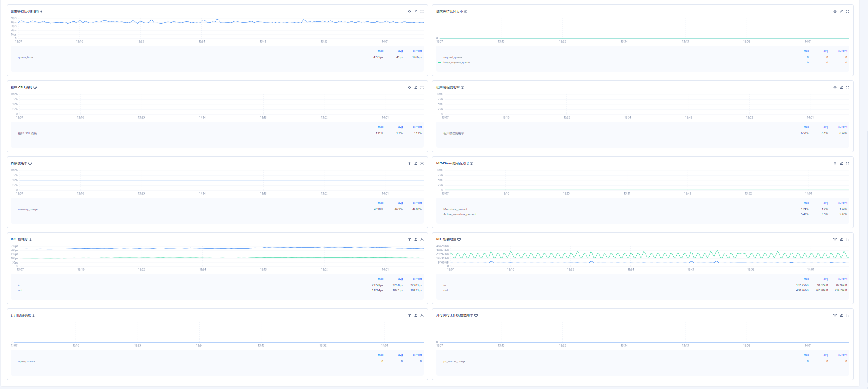Click the help icon next to 内存使用率 title
The width and height of the screenshot is (868, 389).
[30, 163]
